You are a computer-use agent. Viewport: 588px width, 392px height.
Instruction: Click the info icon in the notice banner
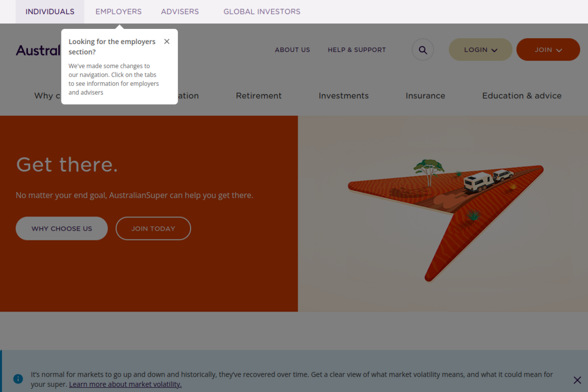18,379
